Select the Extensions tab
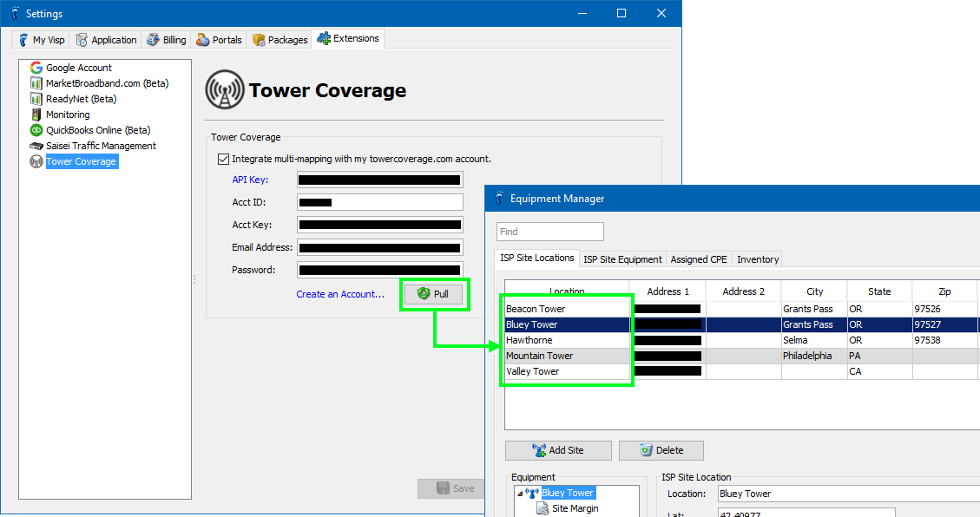This screenshot has width=980, height=517. (348, 39)
